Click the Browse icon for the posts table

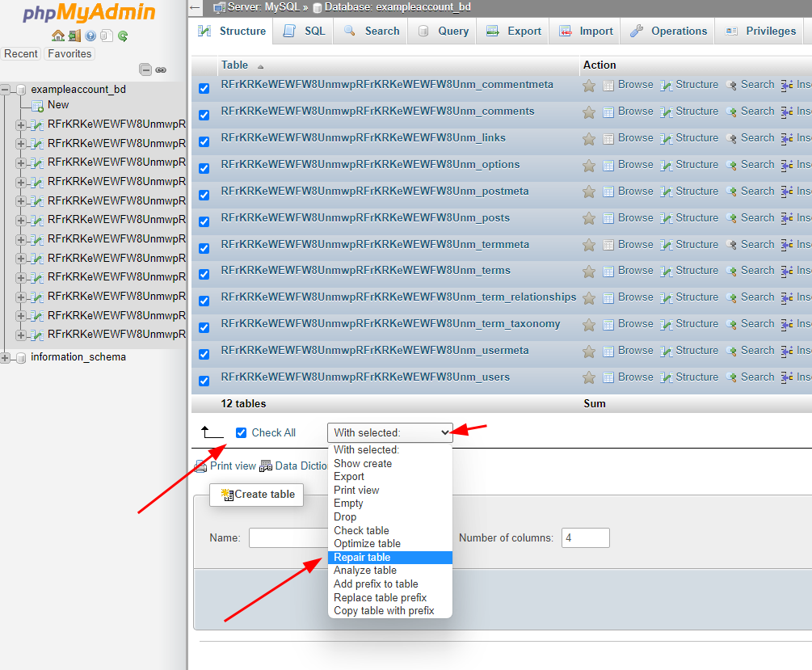pos(608,218)
